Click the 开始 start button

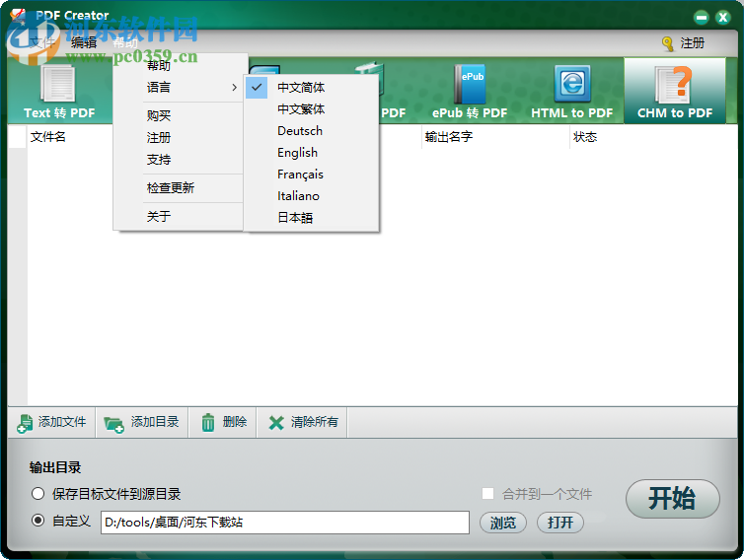672,498
